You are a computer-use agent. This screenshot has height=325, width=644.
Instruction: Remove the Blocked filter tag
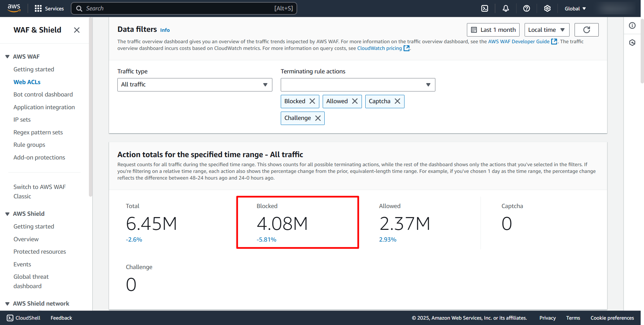312,101
